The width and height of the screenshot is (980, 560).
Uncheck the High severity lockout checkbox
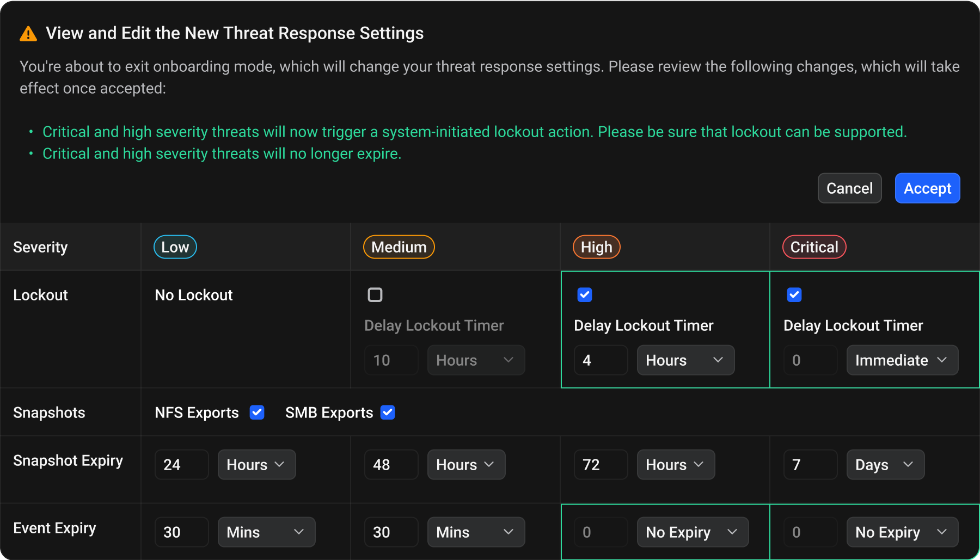585,295
